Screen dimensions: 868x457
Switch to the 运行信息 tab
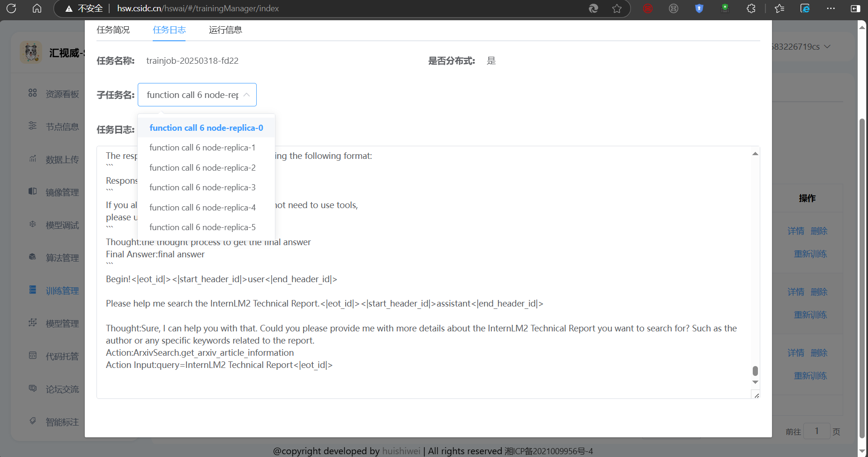click(x=225, y=30)
